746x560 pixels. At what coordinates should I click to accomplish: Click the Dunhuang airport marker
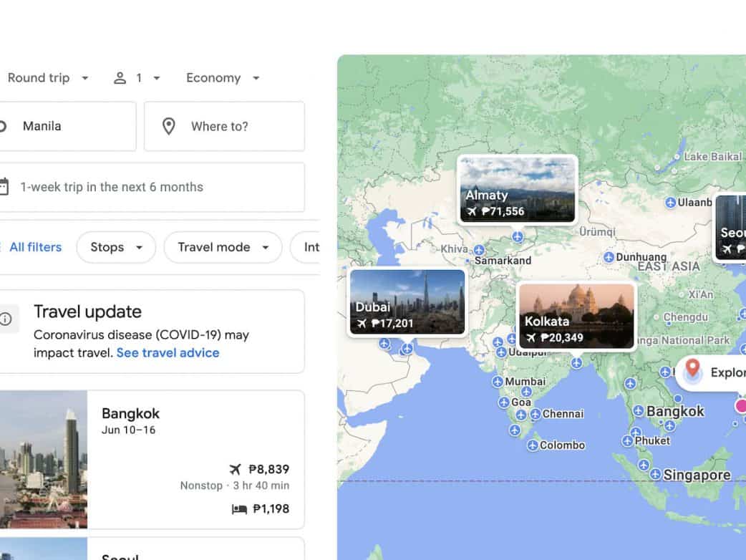(609, 257)
